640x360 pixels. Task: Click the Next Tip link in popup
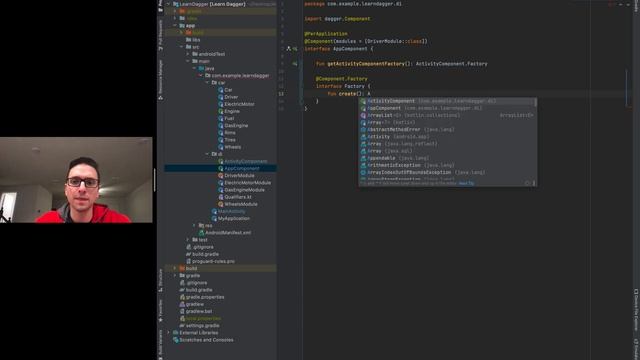pos(466,183)
